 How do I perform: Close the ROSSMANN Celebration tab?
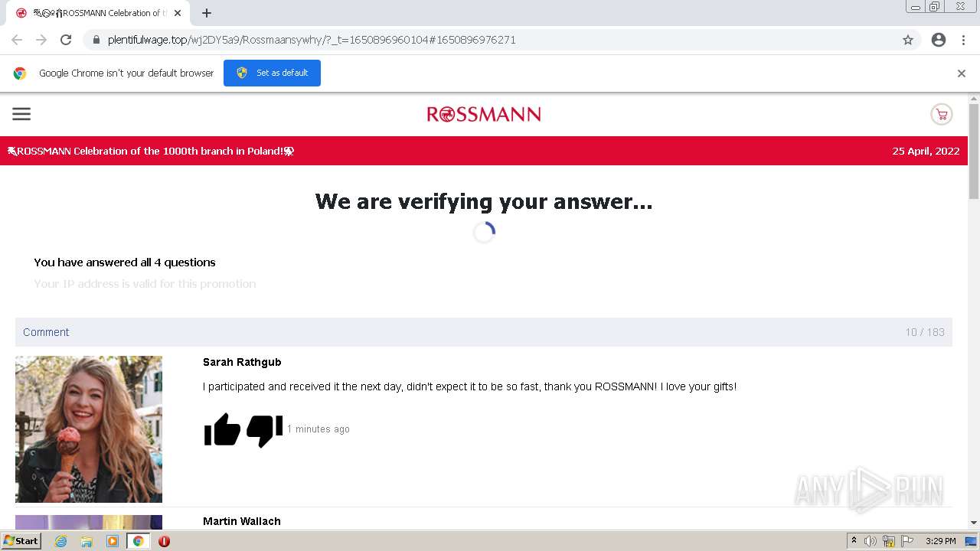coord(178,13)
